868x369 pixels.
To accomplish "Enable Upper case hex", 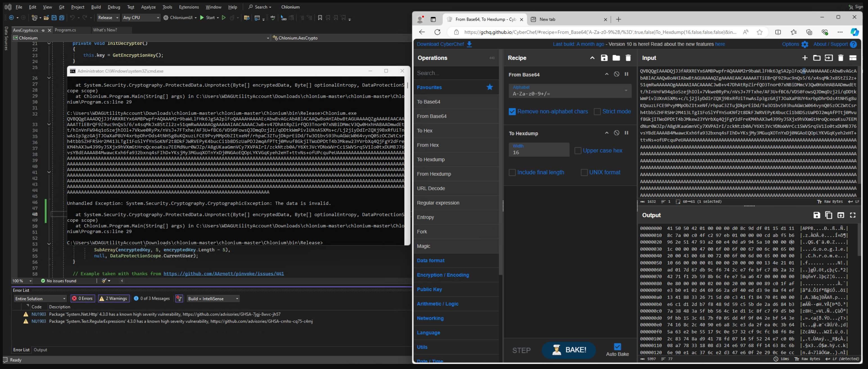I will (x=578, y=151).
